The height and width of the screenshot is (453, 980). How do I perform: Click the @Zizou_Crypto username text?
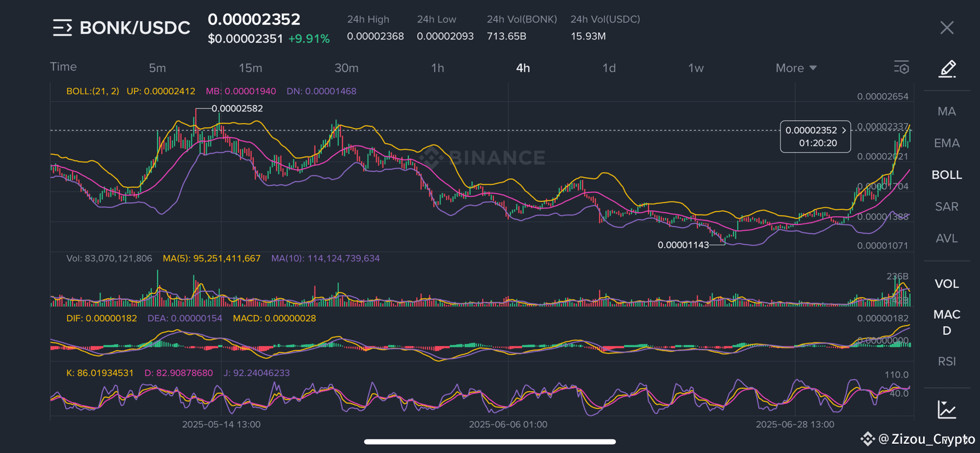pos(927,439)
